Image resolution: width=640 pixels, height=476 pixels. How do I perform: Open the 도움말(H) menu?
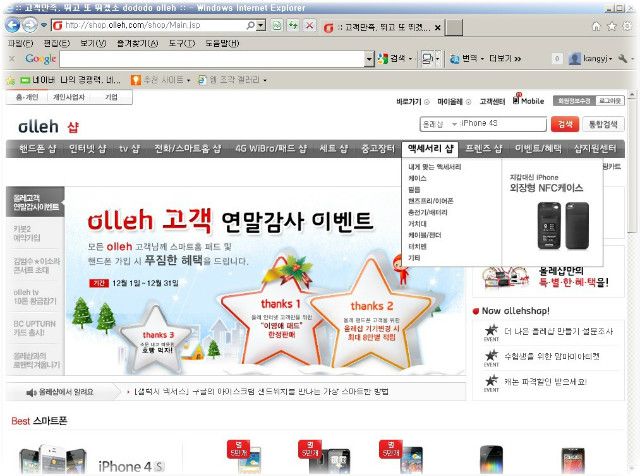pos(222,43)
